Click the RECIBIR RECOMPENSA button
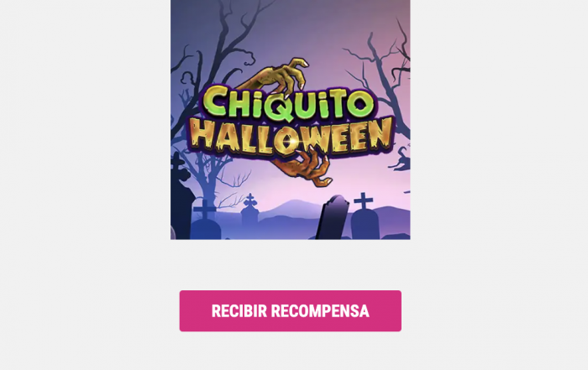 tap(291, 310)
